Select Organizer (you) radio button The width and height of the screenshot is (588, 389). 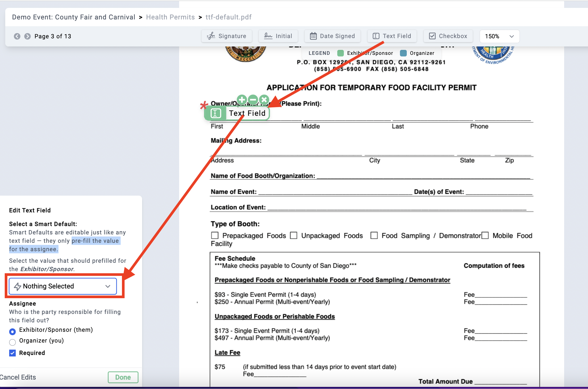12,342
